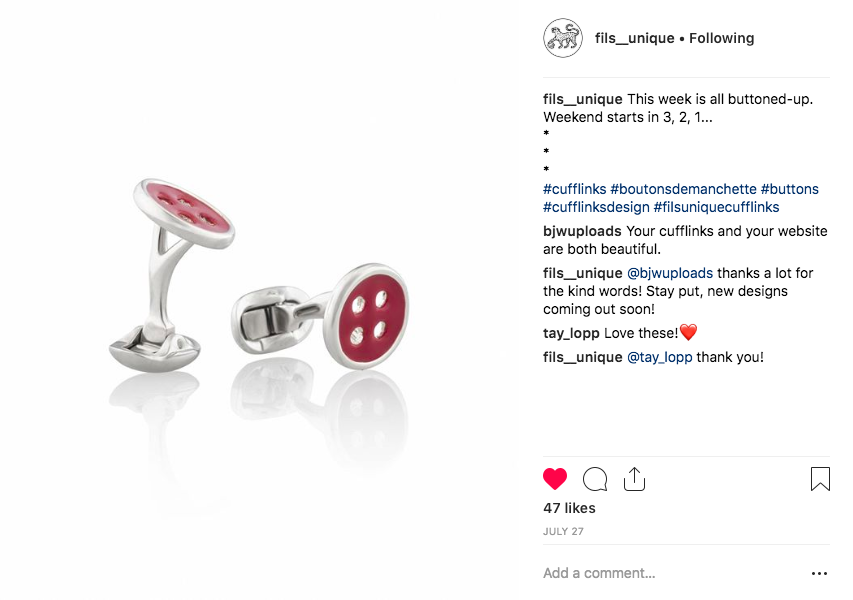Open fils_unique username in post header
The image size is (853, 600).
click(x=634, y=38)
